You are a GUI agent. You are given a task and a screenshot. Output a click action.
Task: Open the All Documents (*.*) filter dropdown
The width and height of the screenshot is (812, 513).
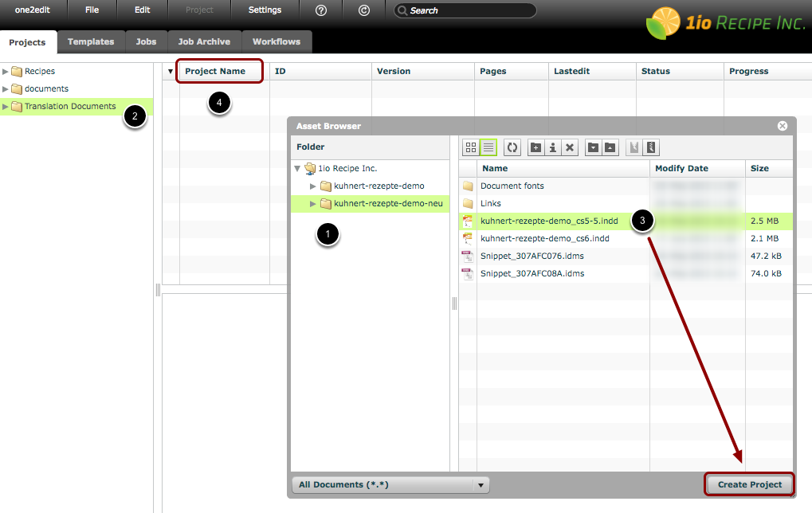pos(390,485)
